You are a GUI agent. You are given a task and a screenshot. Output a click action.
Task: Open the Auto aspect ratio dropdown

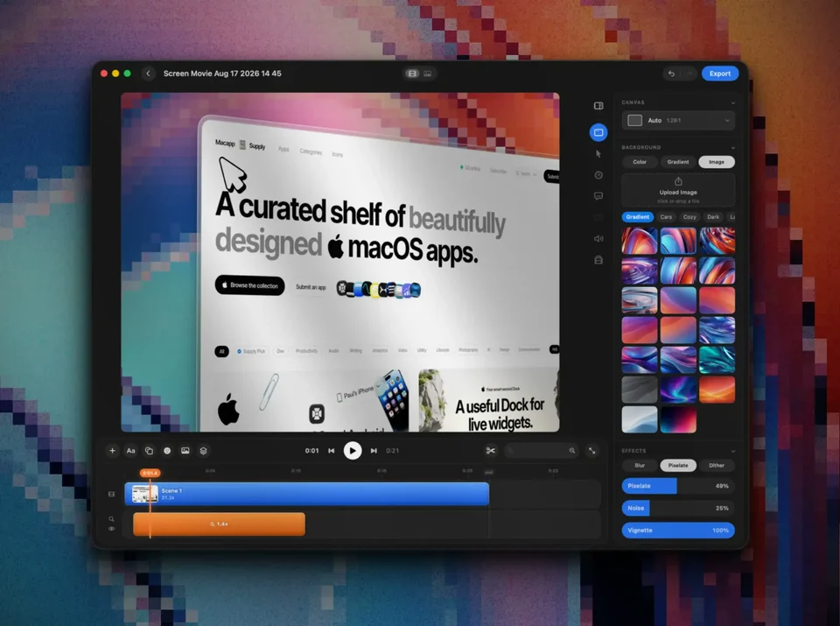click(x=678, y=121)
